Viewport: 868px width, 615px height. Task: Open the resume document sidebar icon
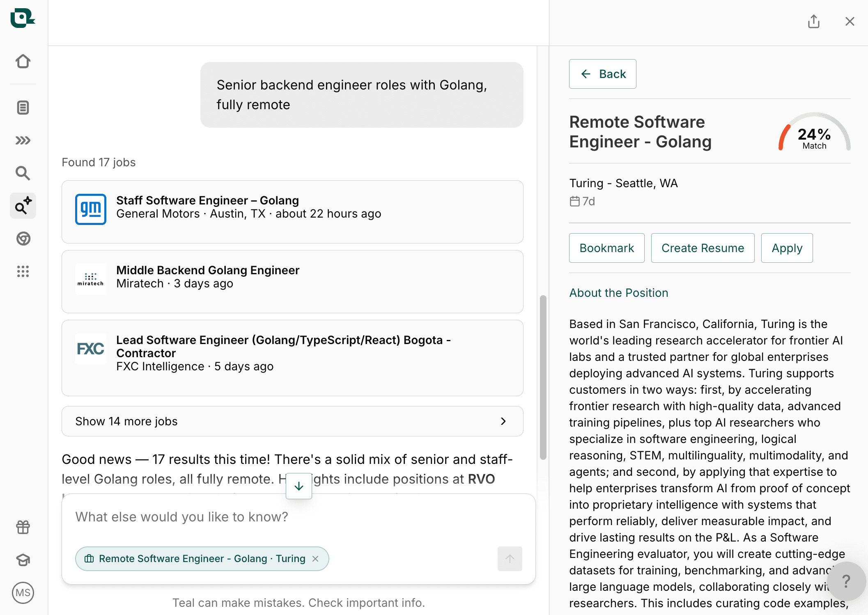click(x=23, y=108)
